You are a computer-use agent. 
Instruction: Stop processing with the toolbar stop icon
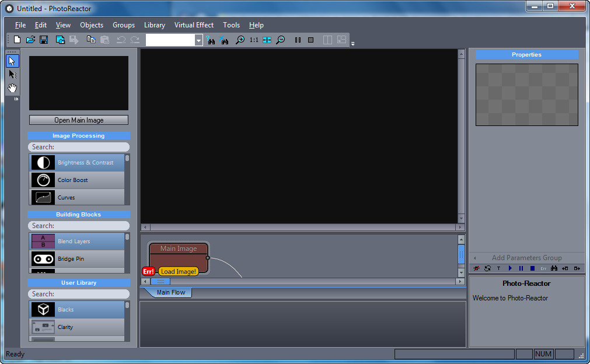tap(311, 40)
